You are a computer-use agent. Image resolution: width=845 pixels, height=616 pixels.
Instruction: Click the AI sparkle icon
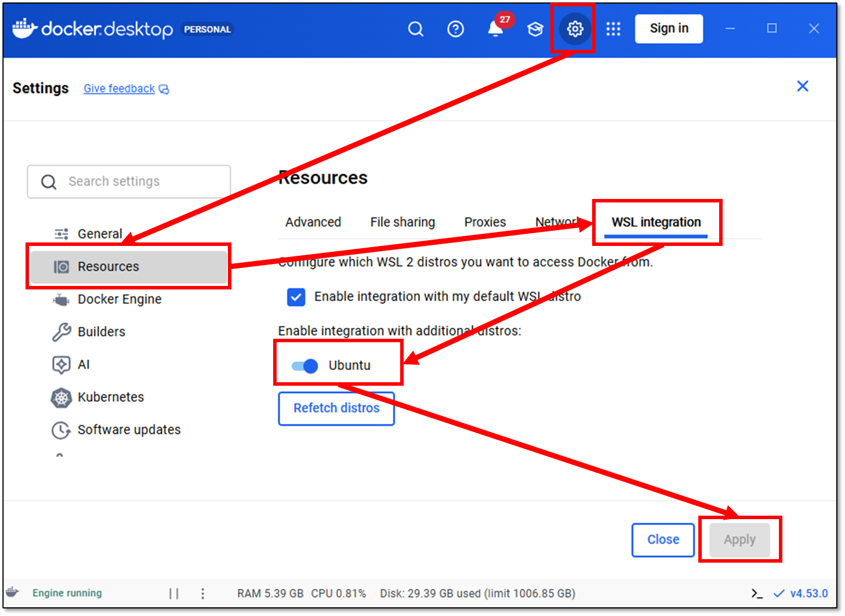click(x=61, y=364)
